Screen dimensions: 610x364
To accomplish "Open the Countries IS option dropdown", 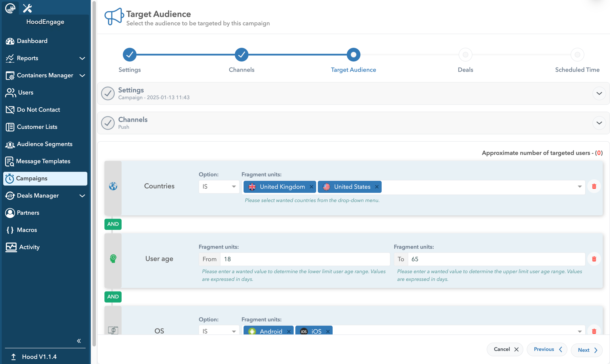I will point(219,187).
